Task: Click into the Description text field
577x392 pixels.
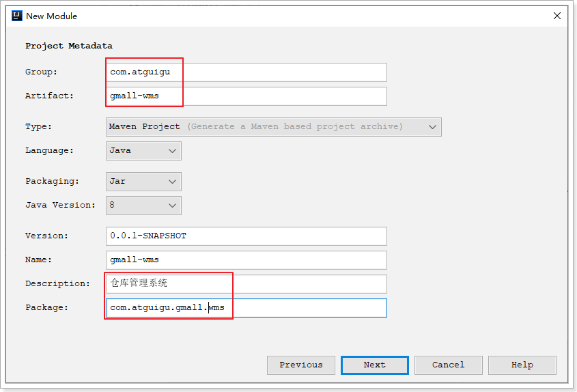Action: (246, 284)
